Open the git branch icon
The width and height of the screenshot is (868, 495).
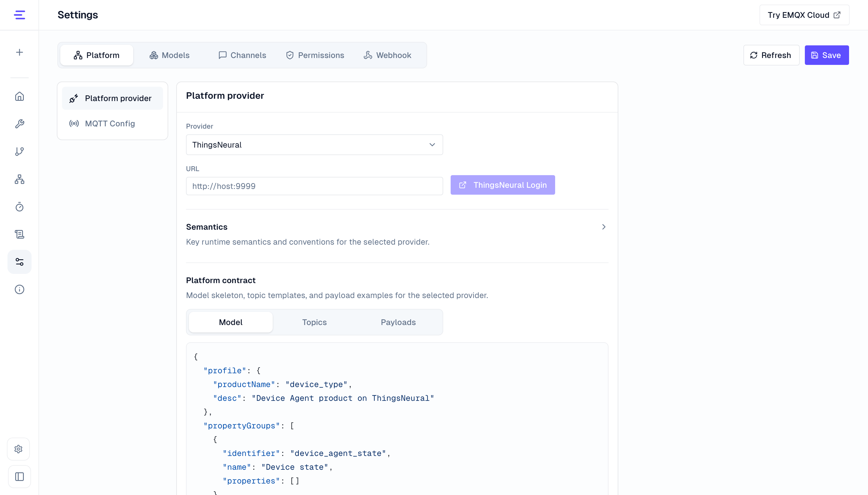19,151
